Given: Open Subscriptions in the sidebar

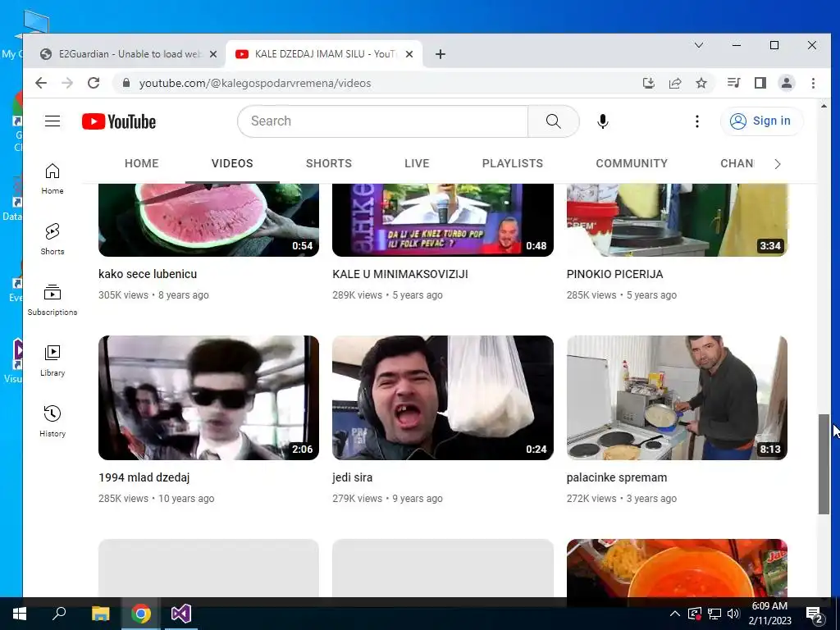Looking at the screenshot, I should [x=52, y=300].
